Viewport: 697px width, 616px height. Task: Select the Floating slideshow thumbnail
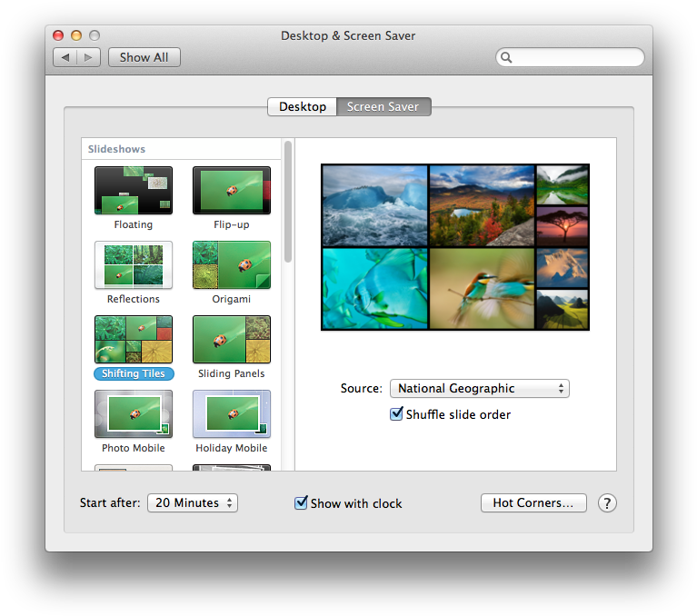click(x=134, y=190)
